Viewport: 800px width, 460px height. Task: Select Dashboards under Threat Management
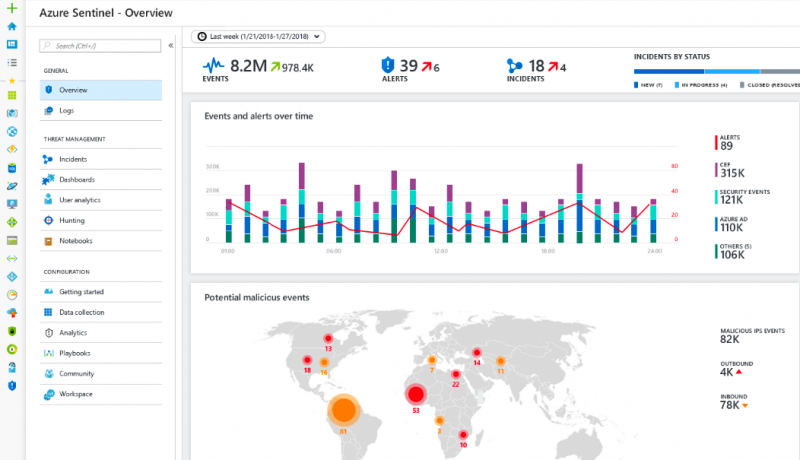(77, 180)
